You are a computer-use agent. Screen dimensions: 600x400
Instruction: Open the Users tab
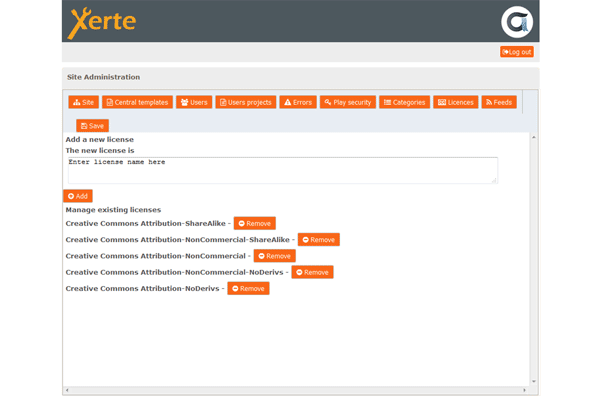point(194,102)
